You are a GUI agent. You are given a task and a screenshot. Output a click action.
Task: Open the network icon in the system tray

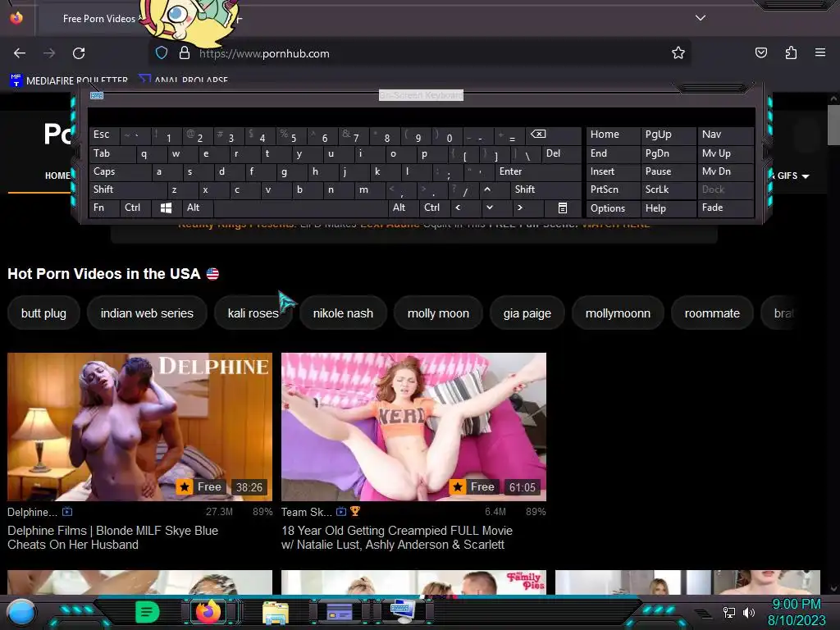(x=729, y=612)
